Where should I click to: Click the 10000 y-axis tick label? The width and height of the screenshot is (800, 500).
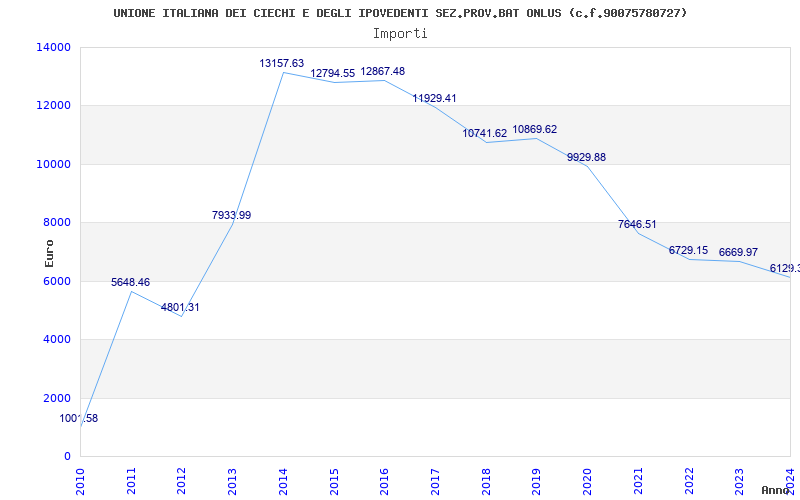(54, 164)
